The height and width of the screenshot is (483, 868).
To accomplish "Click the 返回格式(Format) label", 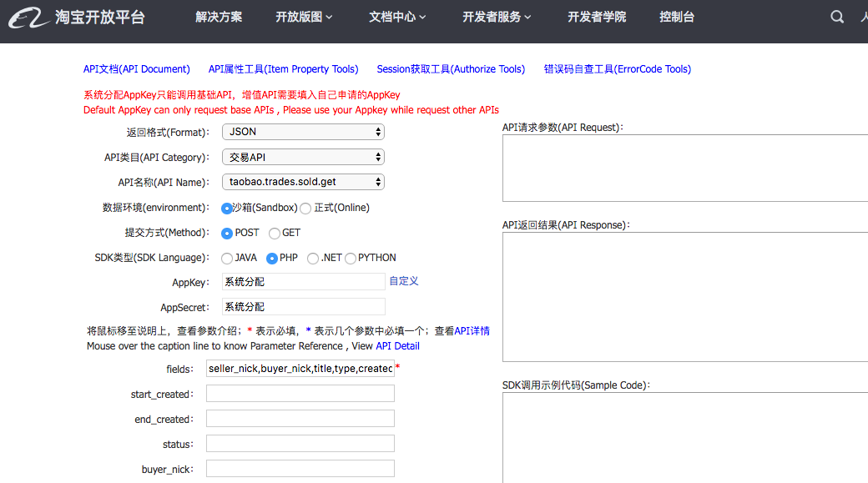I will (168, 133).
